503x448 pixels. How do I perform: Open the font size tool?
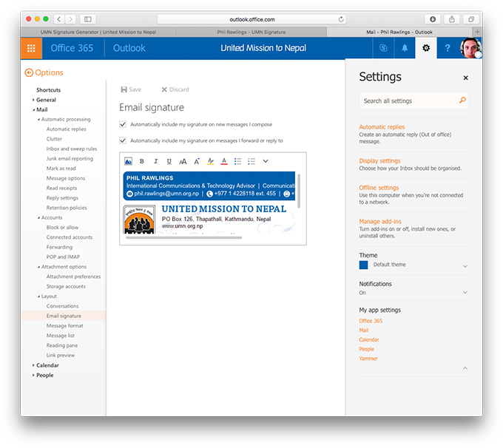pos(183,161)
